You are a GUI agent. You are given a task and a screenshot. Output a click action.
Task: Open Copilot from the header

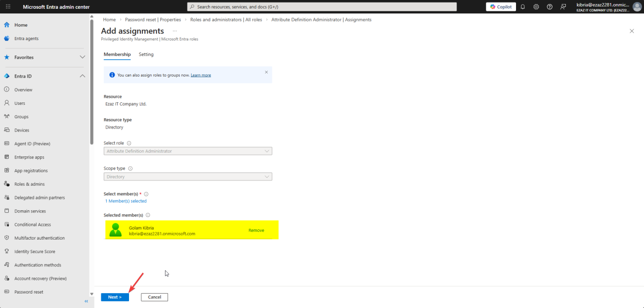coord(501,7)
